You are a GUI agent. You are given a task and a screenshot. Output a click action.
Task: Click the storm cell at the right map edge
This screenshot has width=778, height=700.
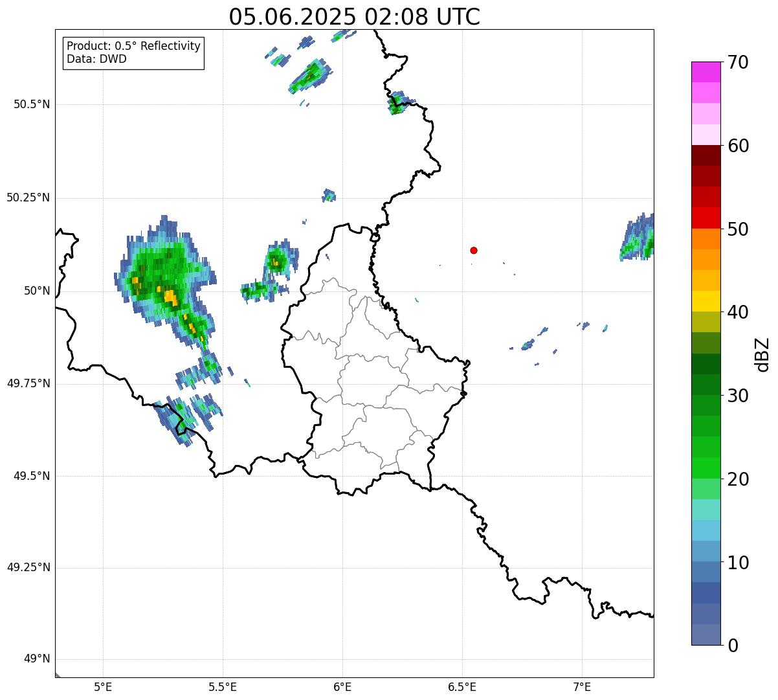pos(637,237)
